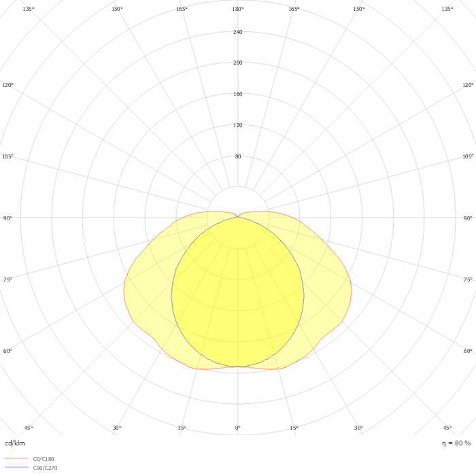Image resolution: width=476 pixels, height=476 pixels.
Task: Select the 80 radial scale value
Action: point(238,156)
